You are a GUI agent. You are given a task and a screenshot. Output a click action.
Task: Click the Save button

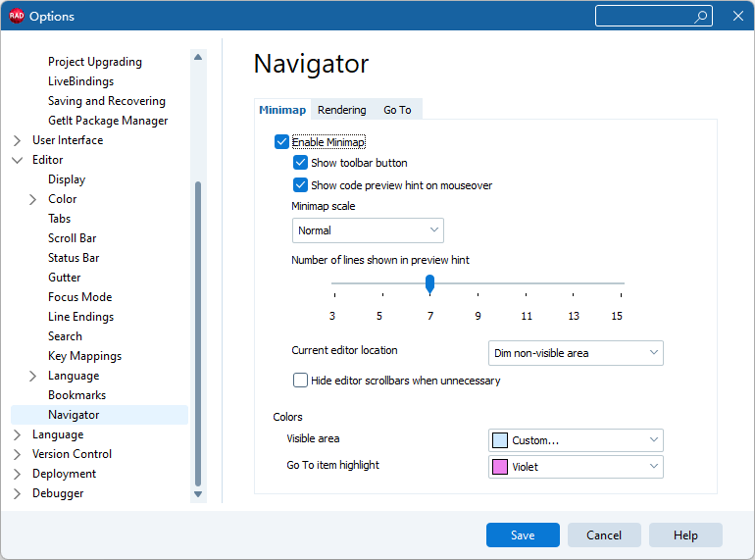click(523, 535)
